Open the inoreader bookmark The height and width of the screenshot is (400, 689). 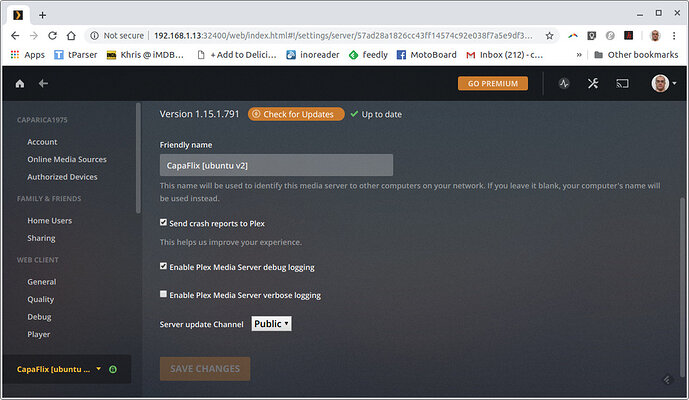(x=313, y=55)
